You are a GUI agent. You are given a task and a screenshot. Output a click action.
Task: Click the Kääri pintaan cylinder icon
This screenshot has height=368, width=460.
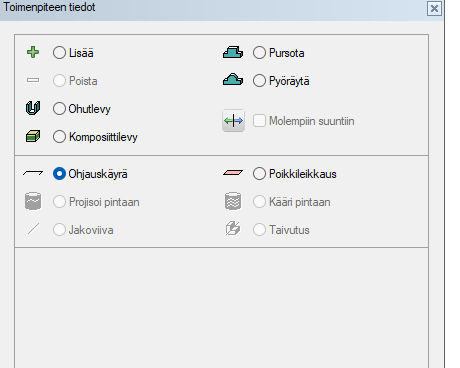(x=233, y=201)
